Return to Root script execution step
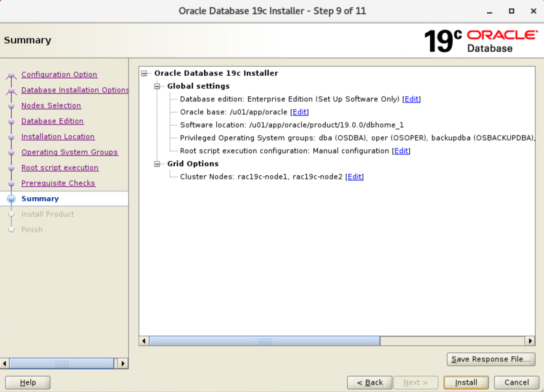 (x=60, y=168)
